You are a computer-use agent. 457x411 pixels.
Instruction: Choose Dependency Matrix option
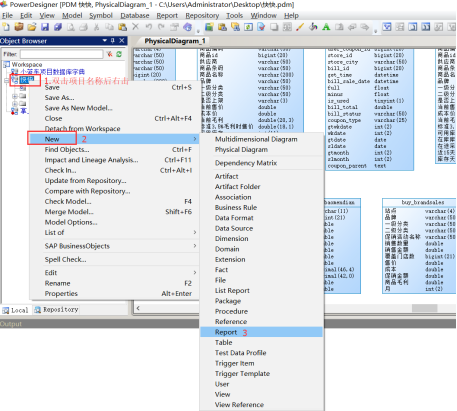(261, 163)
